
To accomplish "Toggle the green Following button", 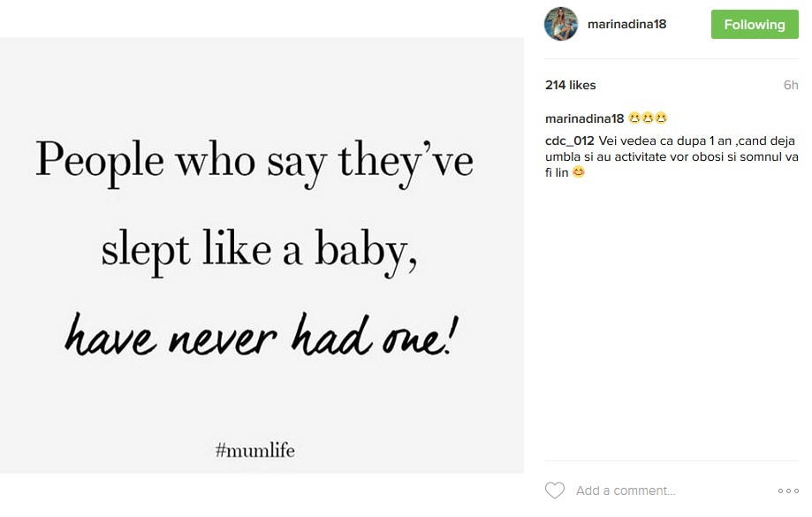I will click(x=754, y=25).
